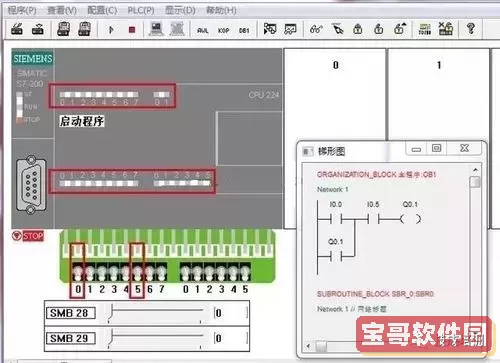Viewport: 500px width, 363px height.
Task: Open the 显示(D) menu
Action: [x=180, y=10]
